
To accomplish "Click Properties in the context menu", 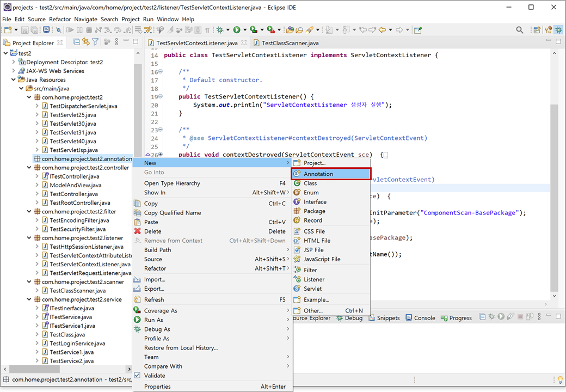I will pyautogui.click(x=213, y=387).
